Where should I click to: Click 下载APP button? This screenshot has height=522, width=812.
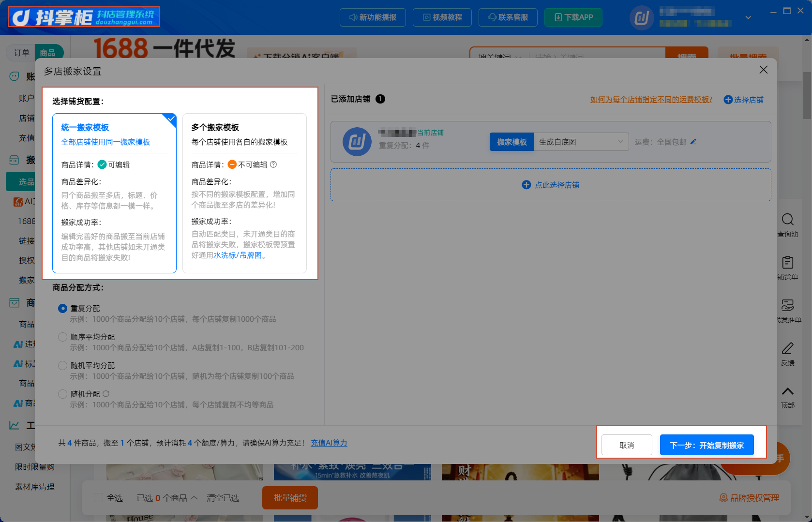[x=573, y=17]
